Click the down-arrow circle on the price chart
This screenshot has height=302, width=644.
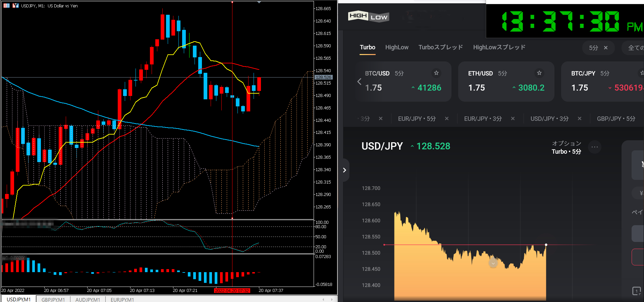pyautogui.click(x=493, y=263)
